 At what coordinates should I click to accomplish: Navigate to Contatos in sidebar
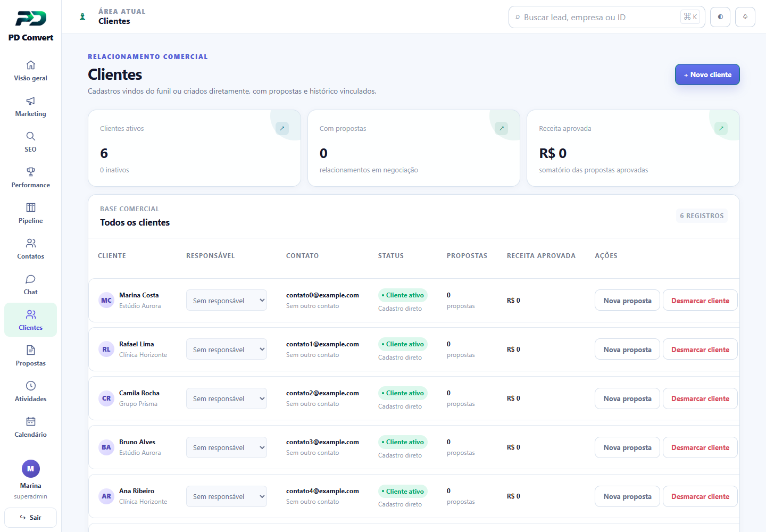31,249
